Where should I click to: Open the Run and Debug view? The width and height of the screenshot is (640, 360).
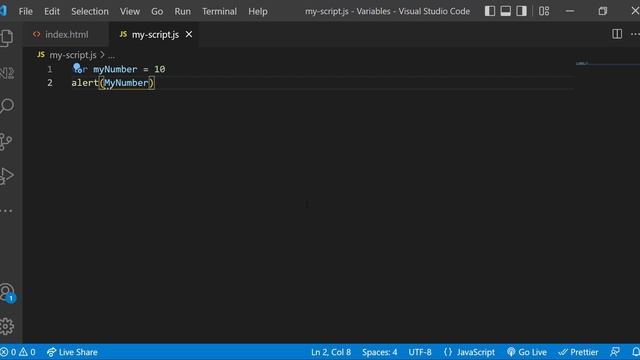click(x=7, y=176)
